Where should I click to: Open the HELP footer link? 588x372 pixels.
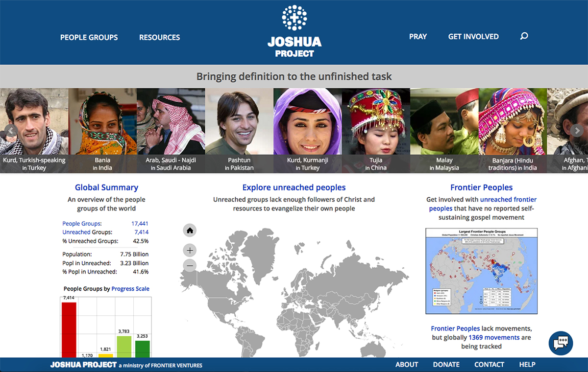[x=527, y=364]
